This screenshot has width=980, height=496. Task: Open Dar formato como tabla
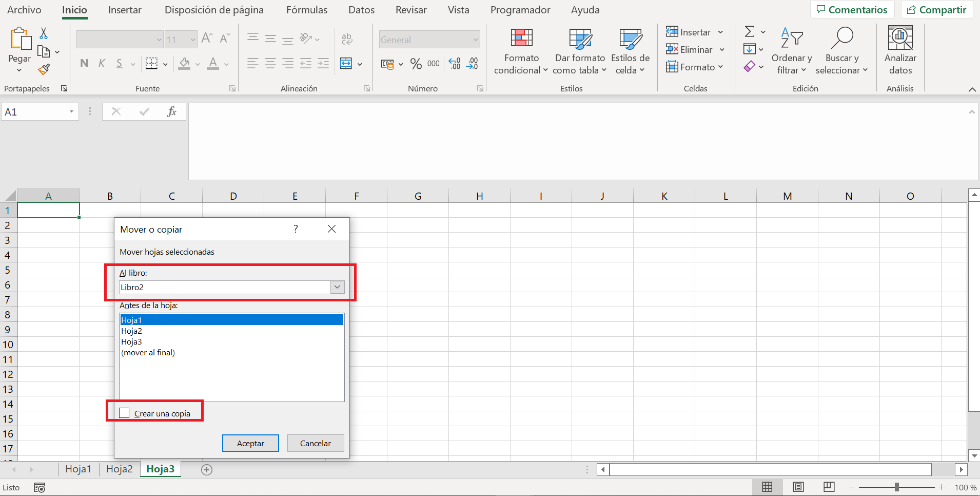click(x=580, y=39)
